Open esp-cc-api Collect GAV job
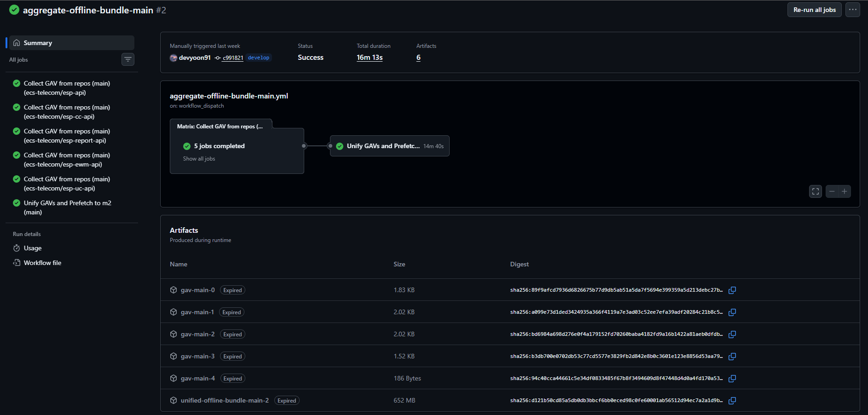 tap(72, 112)
